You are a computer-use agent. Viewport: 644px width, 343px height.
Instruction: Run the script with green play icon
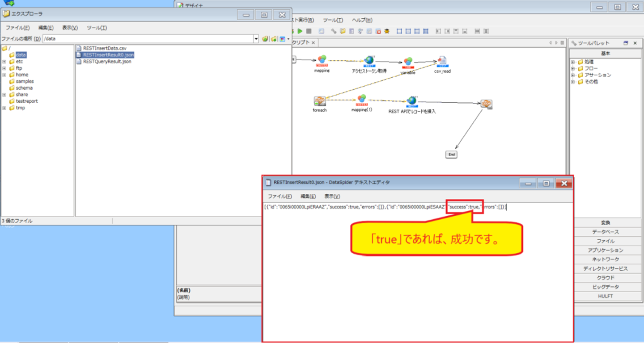coord(301,31)
